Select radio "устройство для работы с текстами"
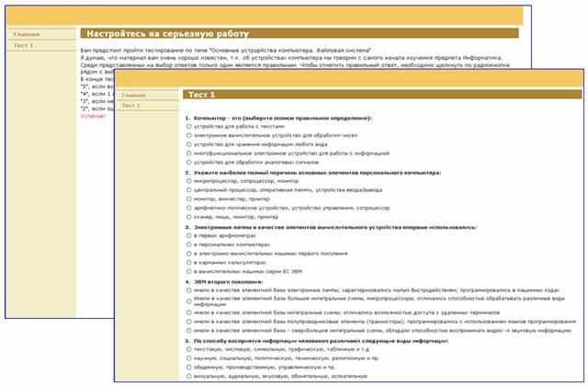The height and width of the screenshot is (386, 588). coord(189,127)
